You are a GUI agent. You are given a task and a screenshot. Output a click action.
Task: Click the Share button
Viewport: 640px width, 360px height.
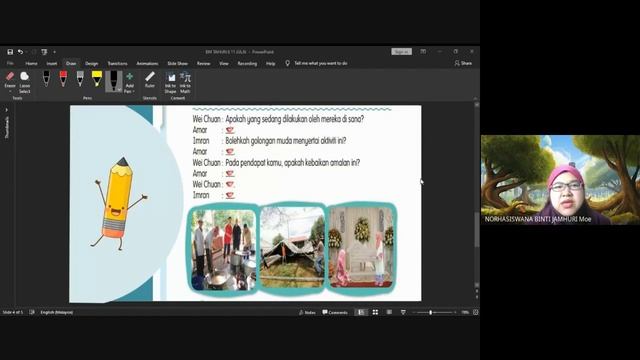463,63
